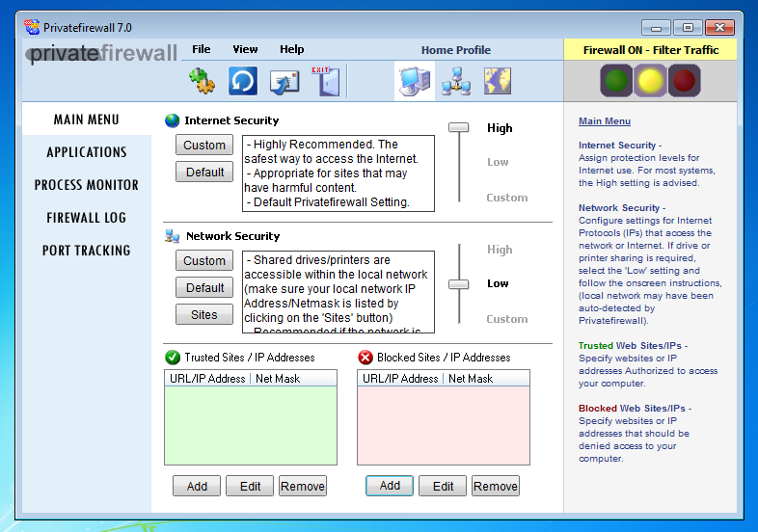Go to MAIN MENU section
Viewport: 758px width, 532px height.
[87, 120]
